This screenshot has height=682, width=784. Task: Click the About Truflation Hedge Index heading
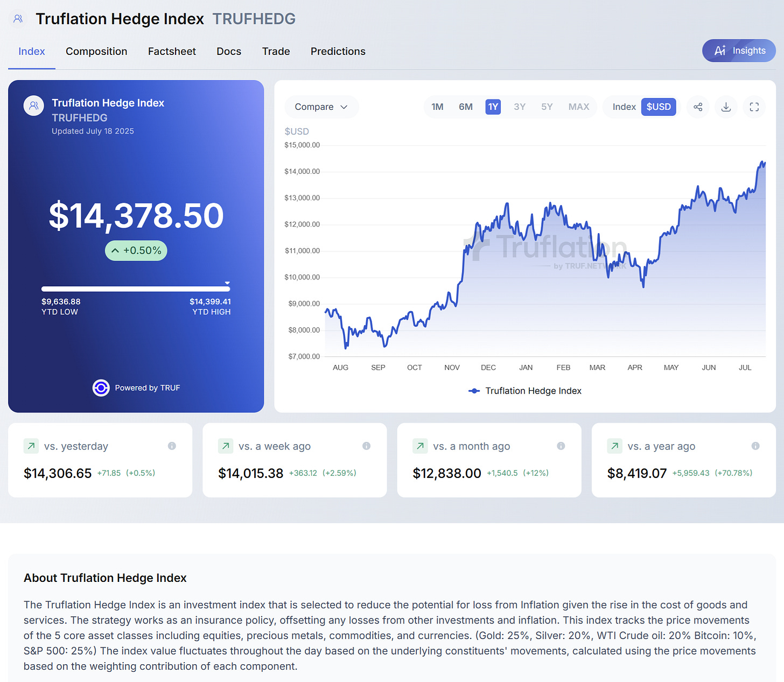click(x=105, y=578)
